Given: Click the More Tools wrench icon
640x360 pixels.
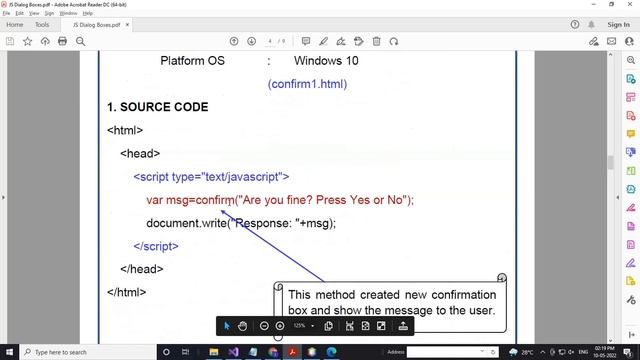Looking at the screenshot, I should tap(631, 300).
